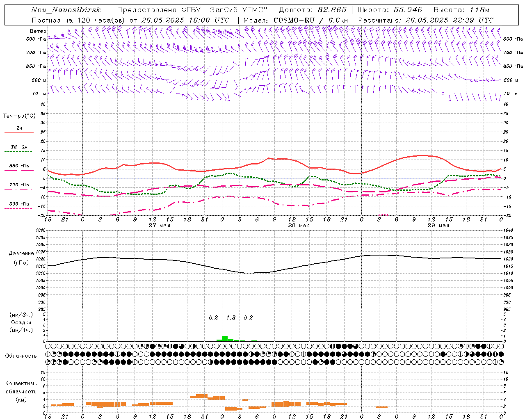Image resolution: width=525 pixels, height=420 pixels.
Task: Click the 29 мая date label
Action: (438, 225)
